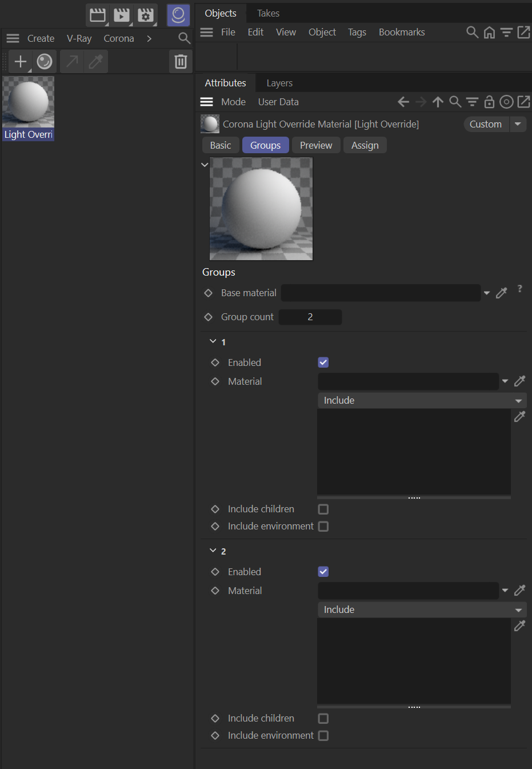Enable Include environment for group 1
The height and width of the screenshot is (769, 532).
tap(323, 526)
